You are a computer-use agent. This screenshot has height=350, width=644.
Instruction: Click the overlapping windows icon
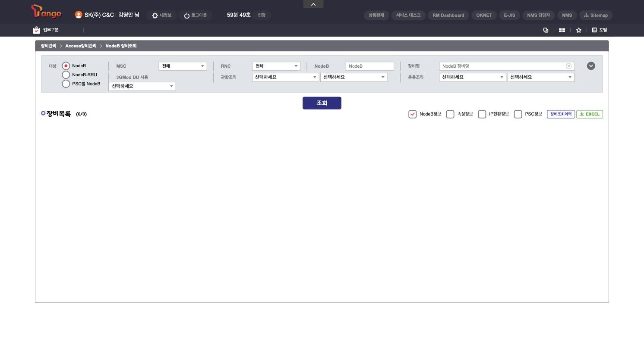[x=546, y=30]
